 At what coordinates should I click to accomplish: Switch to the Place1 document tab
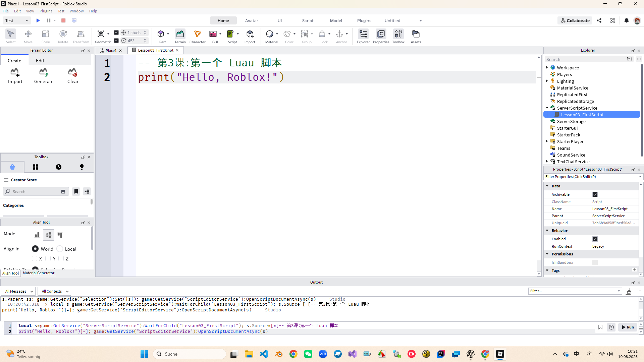pos(111,50)
